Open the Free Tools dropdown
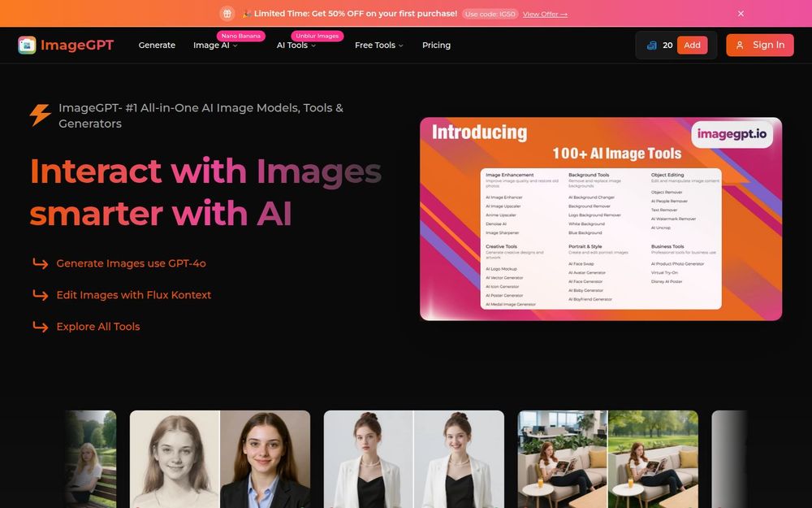The width and height of the screenshot is (812, 508). pyautogui.click(x=377, y=46)
